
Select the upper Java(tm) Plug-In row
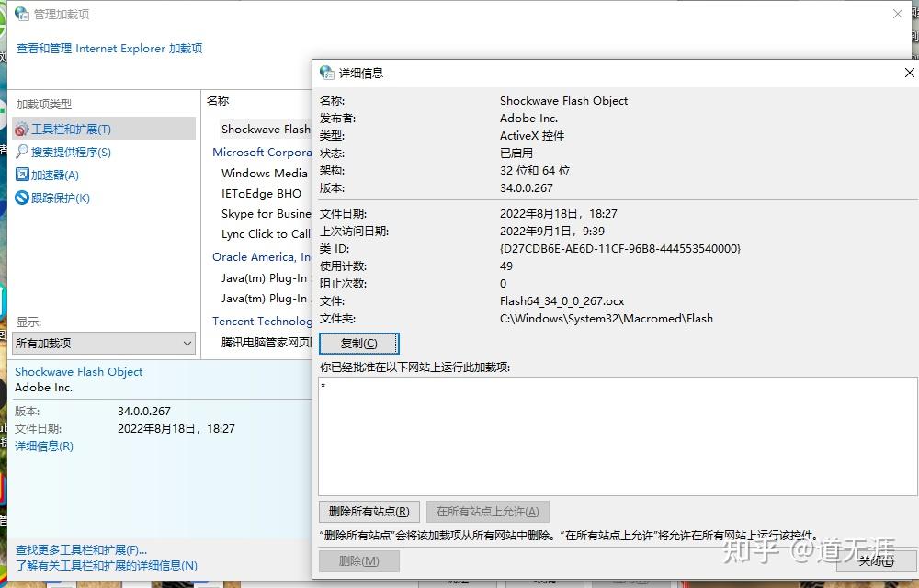(265, 278)
